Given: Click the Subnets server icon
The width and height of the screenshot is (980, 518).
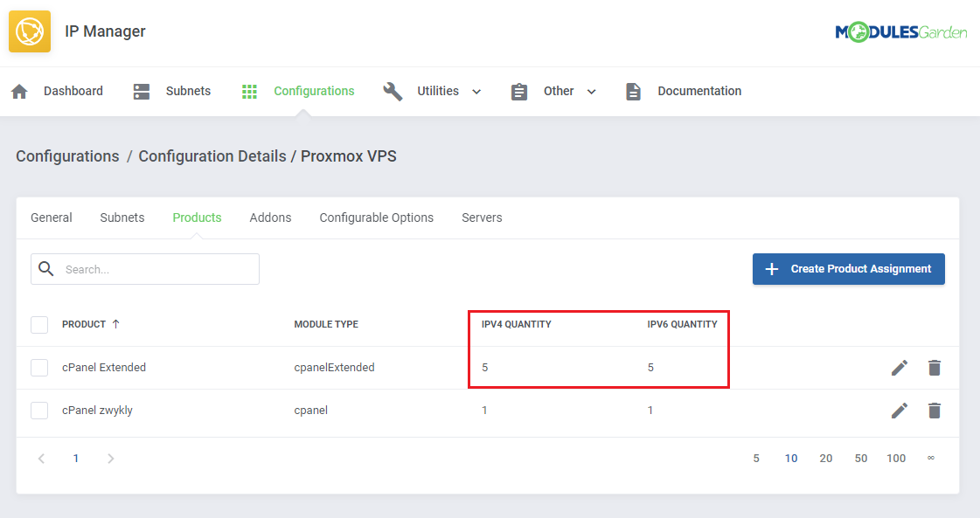Looking at the screenshot, I should [x=142, y=92].
